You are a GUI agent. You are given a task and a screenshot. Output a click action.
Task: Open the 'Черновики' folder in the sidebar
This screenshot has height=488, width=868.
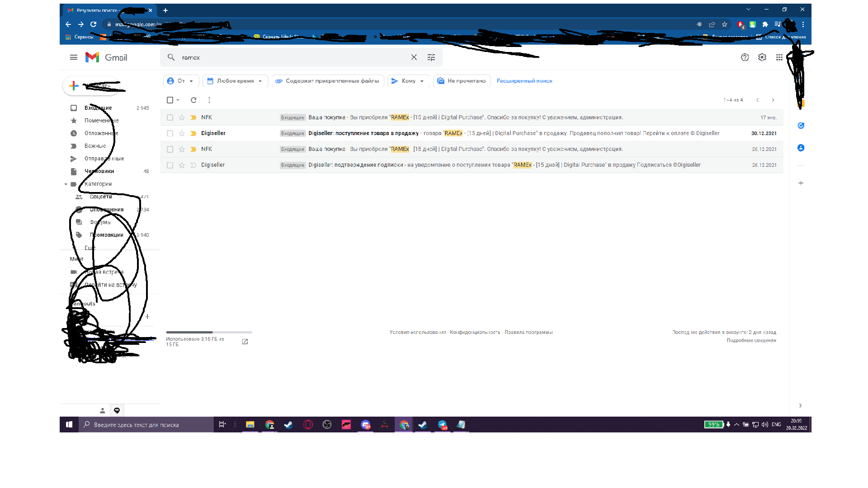99,171
